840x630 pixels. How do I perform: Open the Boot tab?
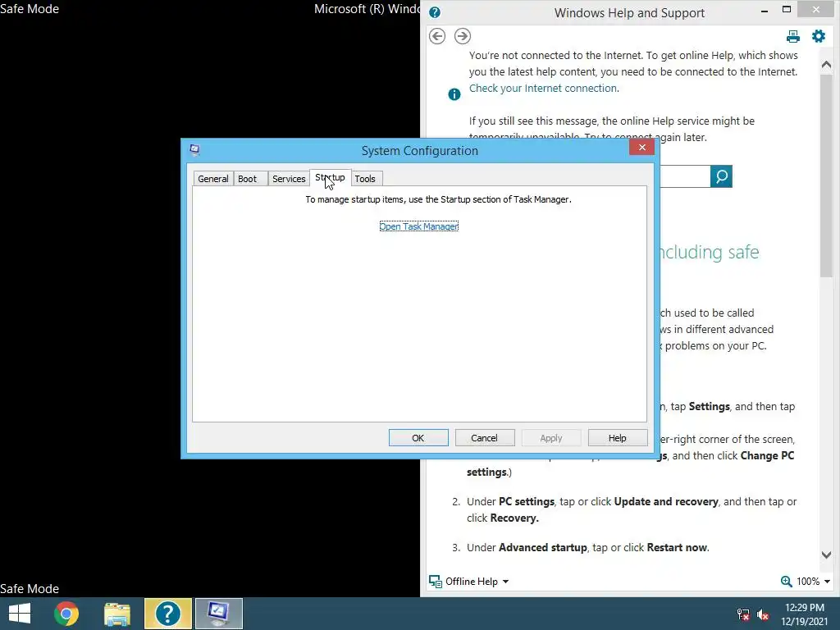[x=248, y=179]
